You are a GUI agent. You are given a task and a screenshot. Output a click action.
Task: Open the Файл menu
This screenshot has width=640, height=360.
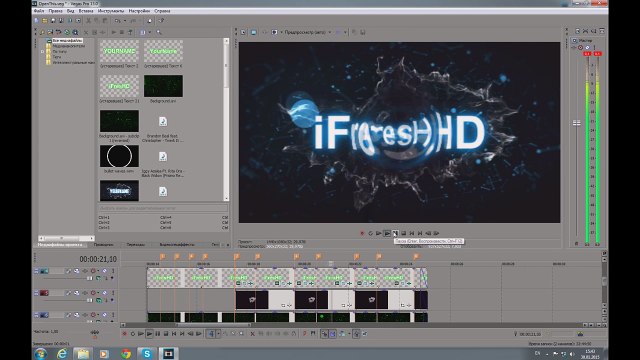click(x=39, y=11)
